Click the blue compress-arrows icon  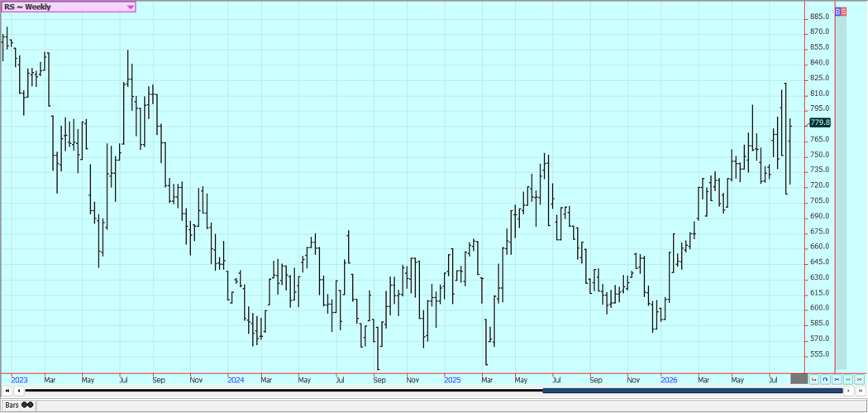tap(837, 379)
